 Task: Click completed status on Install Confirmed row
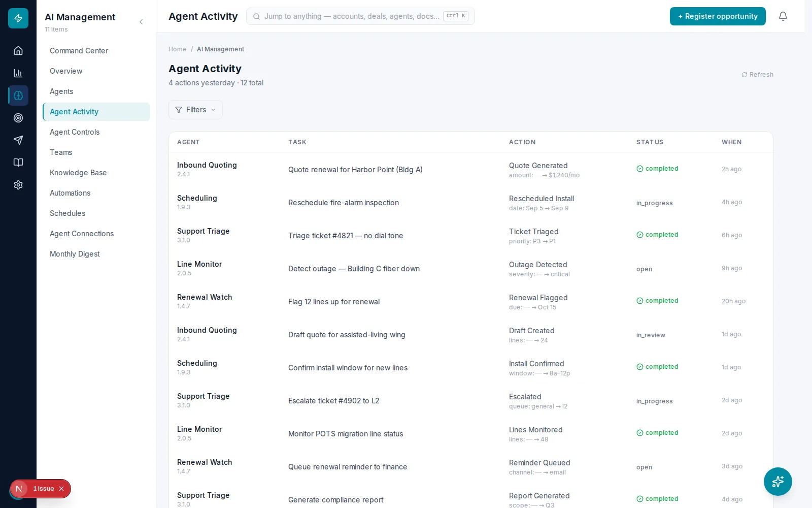pyautogui.click(x=657, y=367)
